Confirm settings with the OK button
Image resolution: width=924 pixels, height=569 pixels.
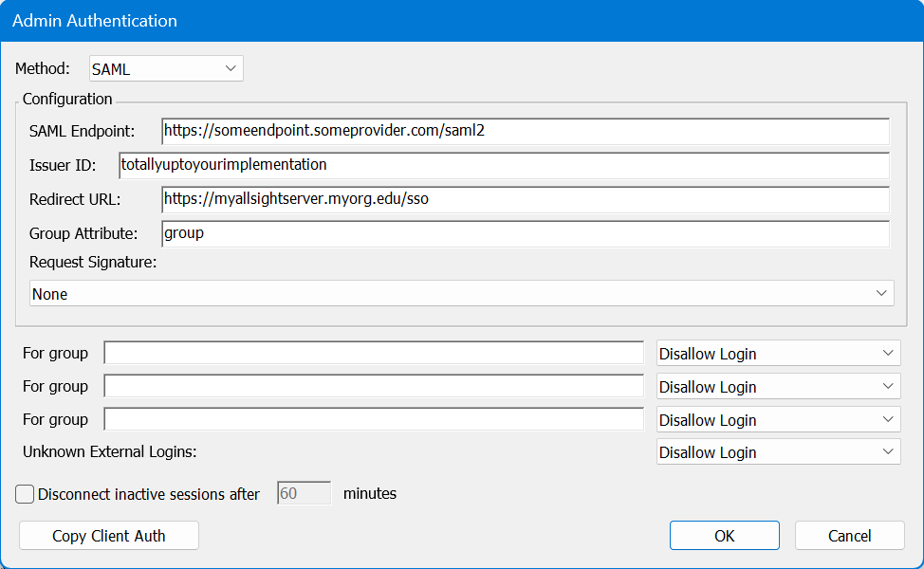[724, 536]
